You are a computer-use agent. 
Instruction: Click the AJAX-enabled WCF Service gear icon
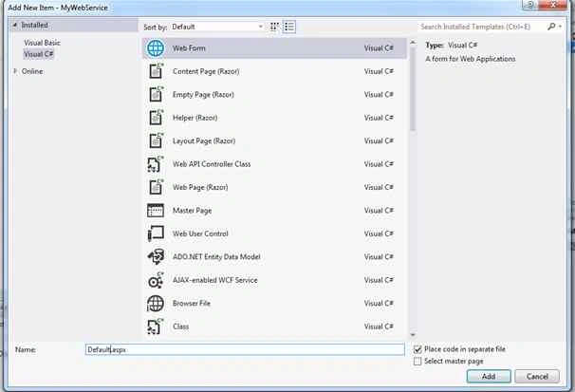[x=156, y=280]
